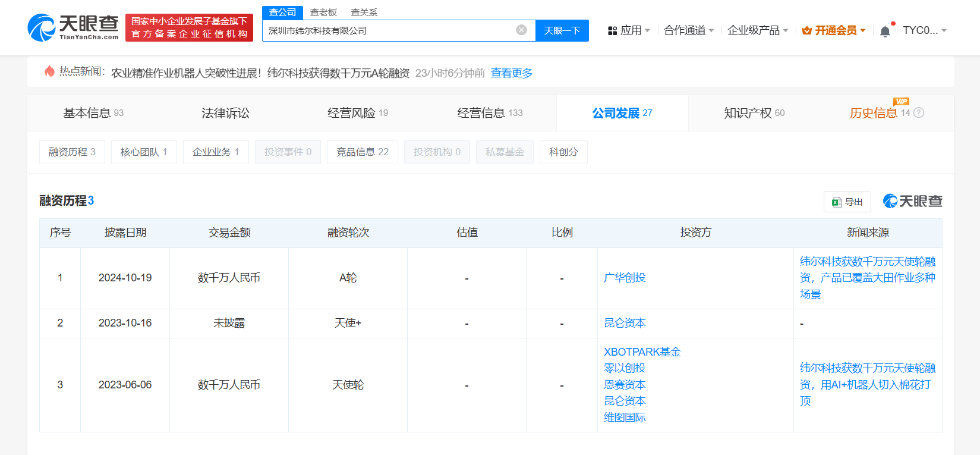Open the hot news headline about 纬尔科技

260,73
